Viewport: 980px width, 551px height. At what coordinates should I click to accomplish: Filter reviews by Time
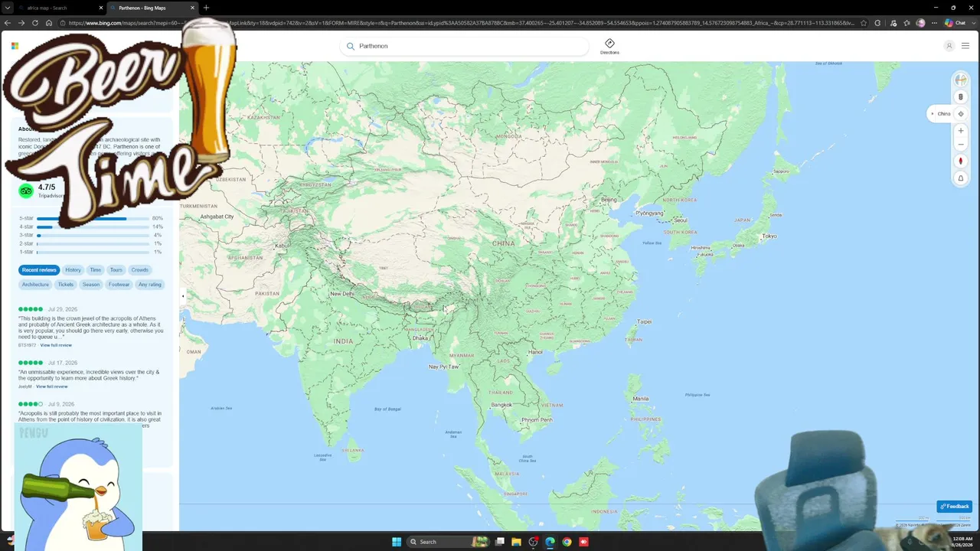coord(95,270)
